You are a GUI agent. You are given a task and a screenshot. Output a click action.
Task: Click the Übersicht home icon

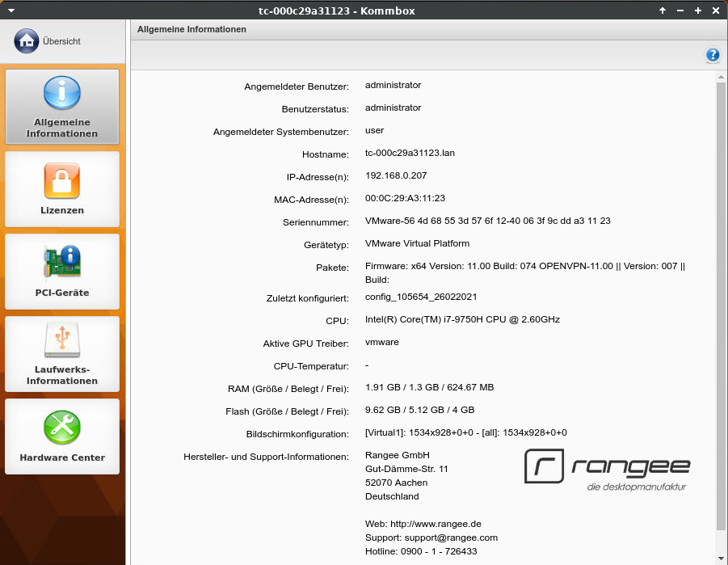27,40
